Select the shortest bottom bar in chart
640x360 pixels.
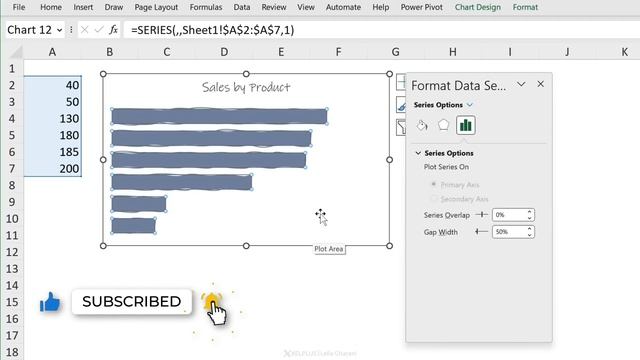coord(133,226)
